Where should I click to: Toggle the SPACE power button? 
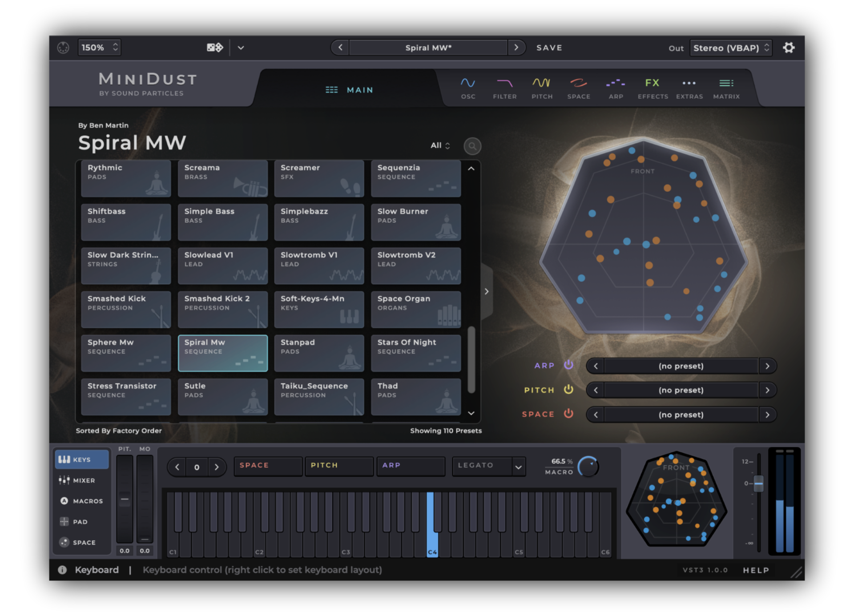coord(568,414)
